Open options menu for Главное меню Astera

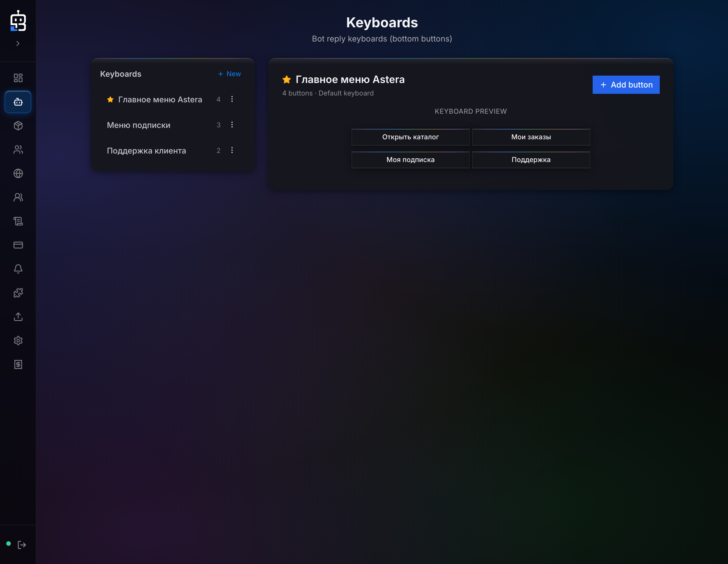click(232, 99)
